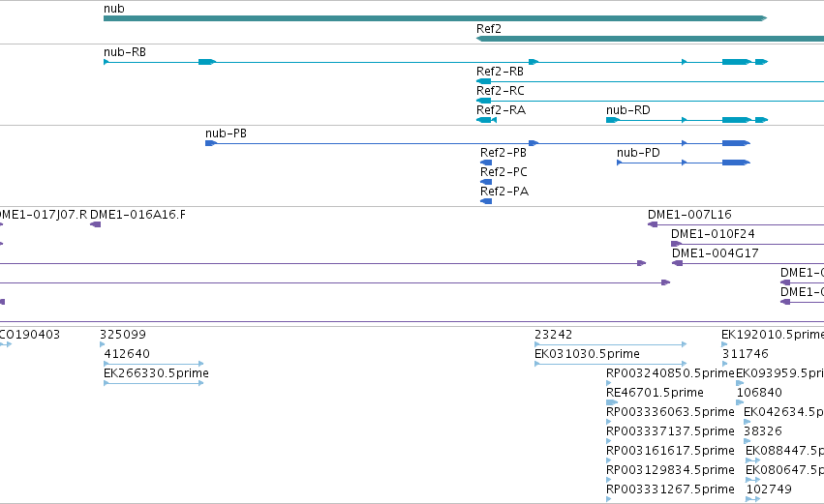The height and width of the screenshot is (504, 824).
Task: Click the EK266330.5prime EST label
Action: [156, 373]
